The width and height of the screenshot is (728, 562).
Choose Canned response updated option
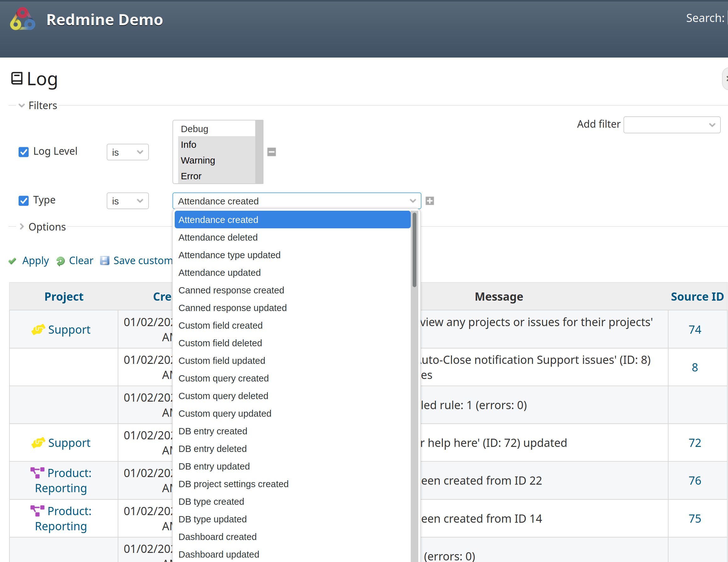[x=292, y=308]
